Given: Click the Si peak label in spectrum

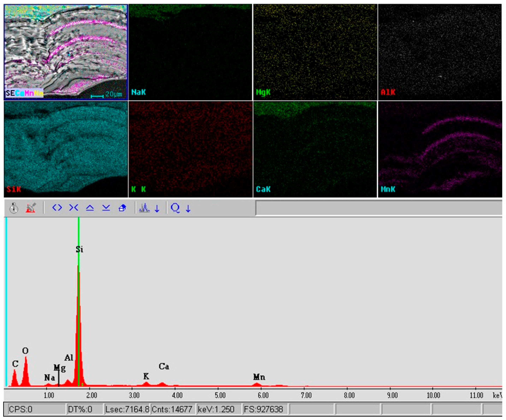Looking at the screenshot, I should coord(79,249).
